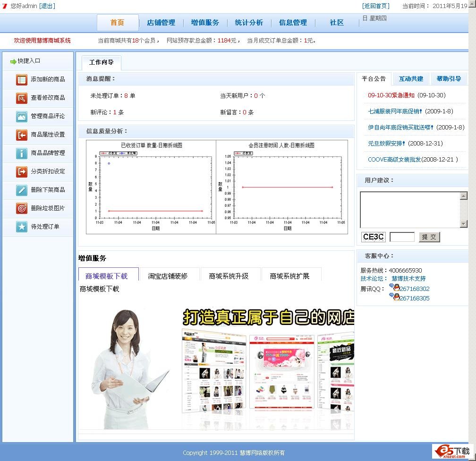This screenshot has width=476, height=461.
Task: Open the 09-10-30紧急通知 announcement
Action: [391, 95]
